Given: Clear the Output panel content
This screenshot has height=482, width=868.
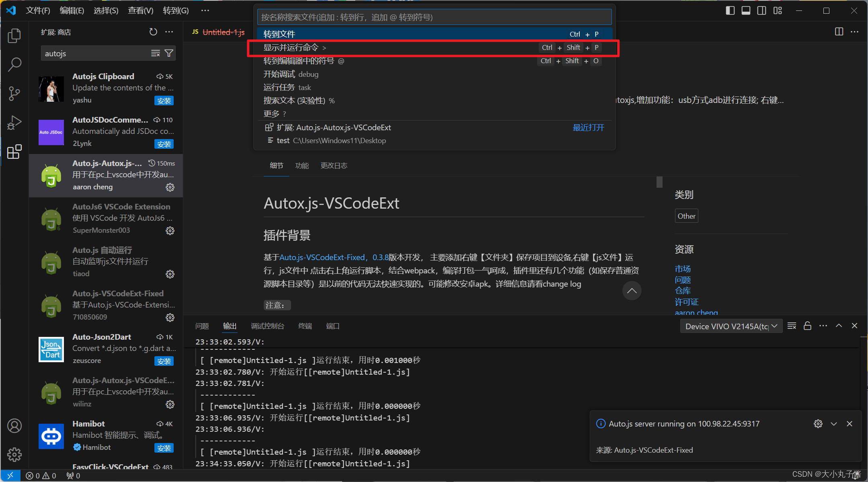Looking at the screenshot, I should (x=792, y=326).
